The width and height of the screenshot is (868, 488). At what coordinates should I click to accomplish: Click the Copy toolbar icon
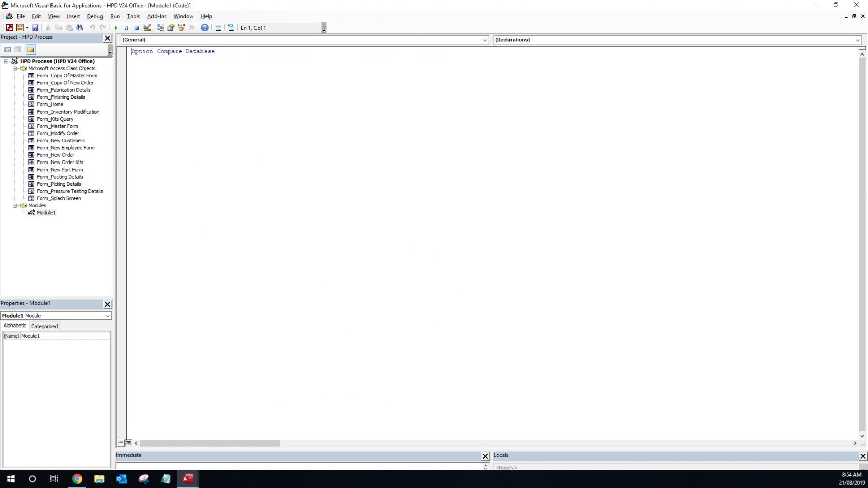point(59,28)
